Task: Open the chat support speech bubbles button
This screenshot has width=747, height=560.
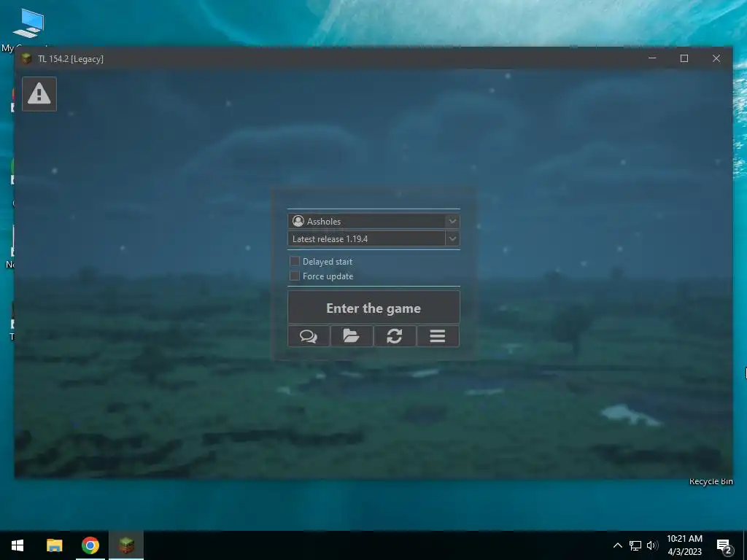Action: tap(309, 336)
